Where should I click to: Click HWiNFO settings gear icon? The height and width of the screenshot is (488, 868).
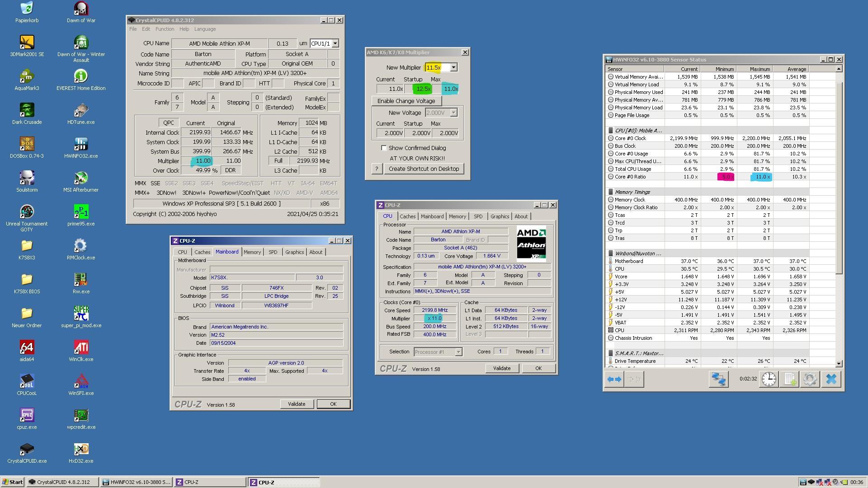pyautogui.click(x=810, y=379)
